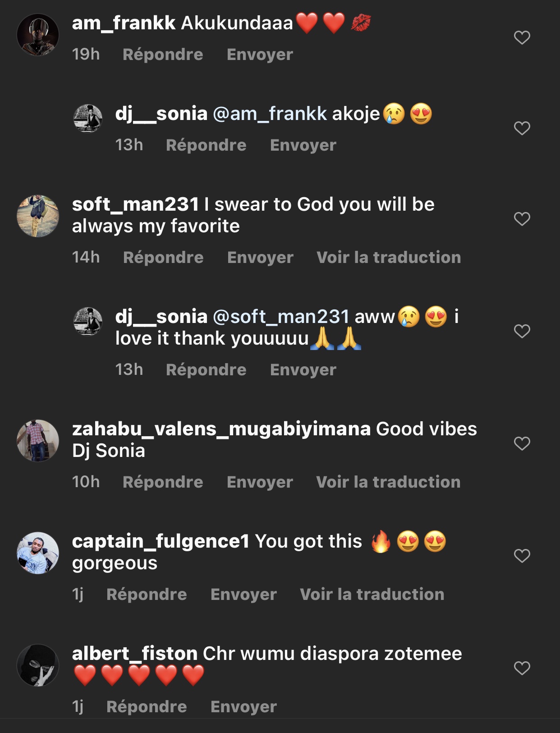560x733 pixels.
Task: Heart the Good vibes Dj Sonia comment
Action: pos(522,443)
